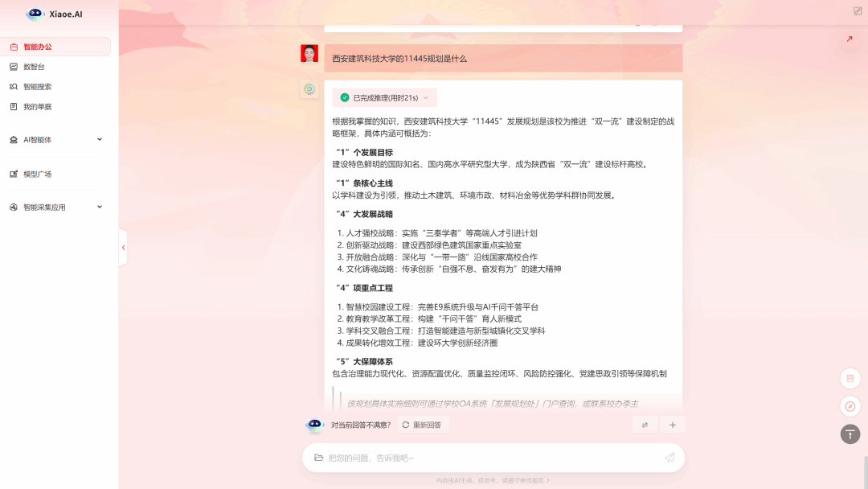868x489 pixels.
Task: Click the robot icon beside 对当前回答不满意
Action: [314, 425]
